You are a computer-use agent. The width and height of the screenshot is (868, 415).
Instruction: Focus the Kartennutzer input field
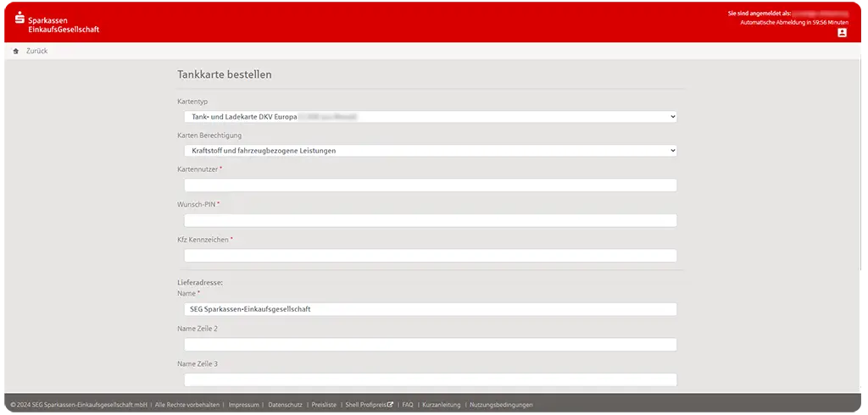pyautogui.click(x=430, y=185)
